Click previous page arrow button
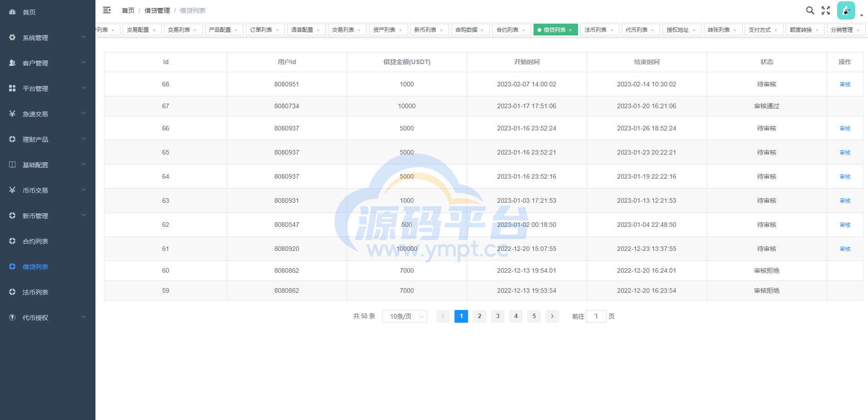 coord(443,316)
